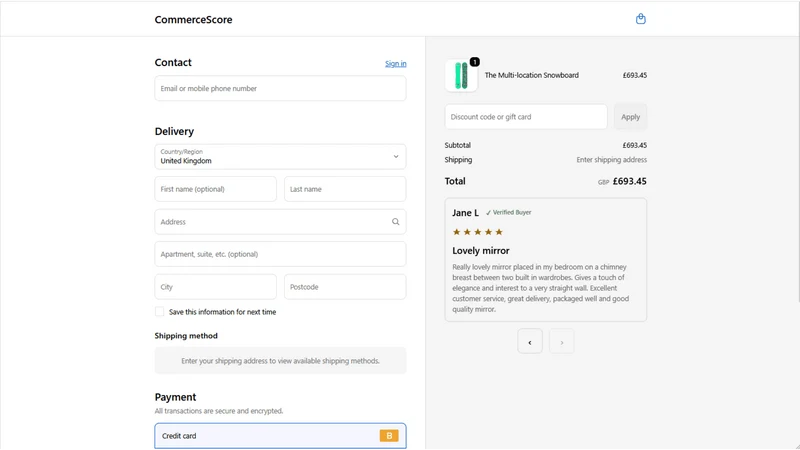Click the address search magnifier icon
Screen dimensions: 800x450
point(395,222)
